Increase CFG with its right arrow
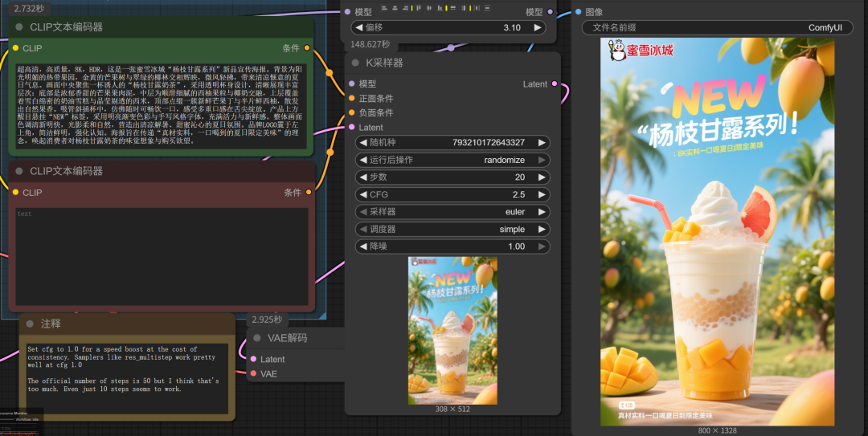This screenshot has height=436, width=868. pos(542,194)
